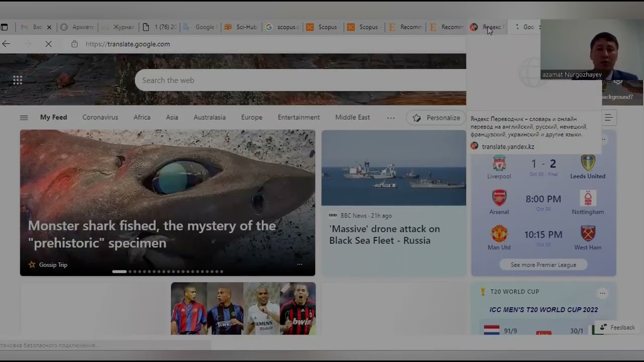Open the feed layout settings icon

click(608, 118)
